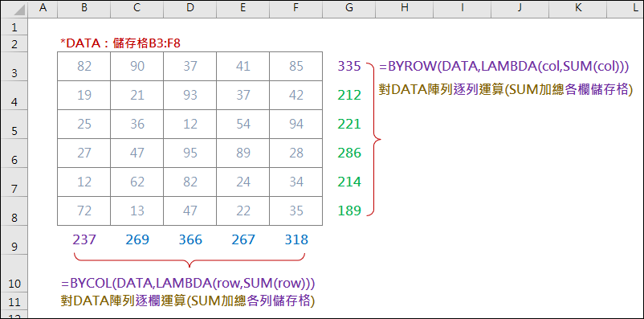Viewport: 644px width, 319px height.
Task: Click cell B3 containing 82
Action: point(84,66)
